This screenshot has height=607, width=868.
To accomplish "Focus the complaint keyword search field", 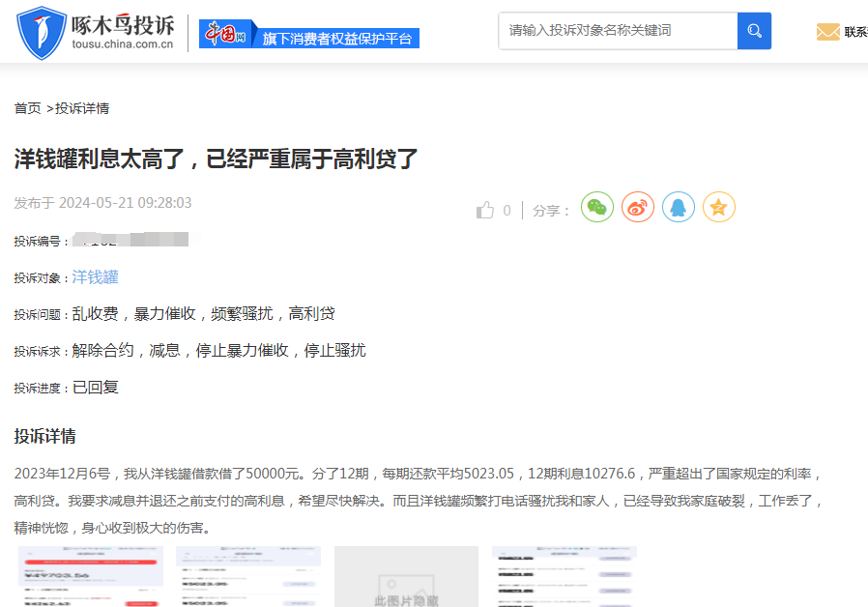I will [618, 30].
